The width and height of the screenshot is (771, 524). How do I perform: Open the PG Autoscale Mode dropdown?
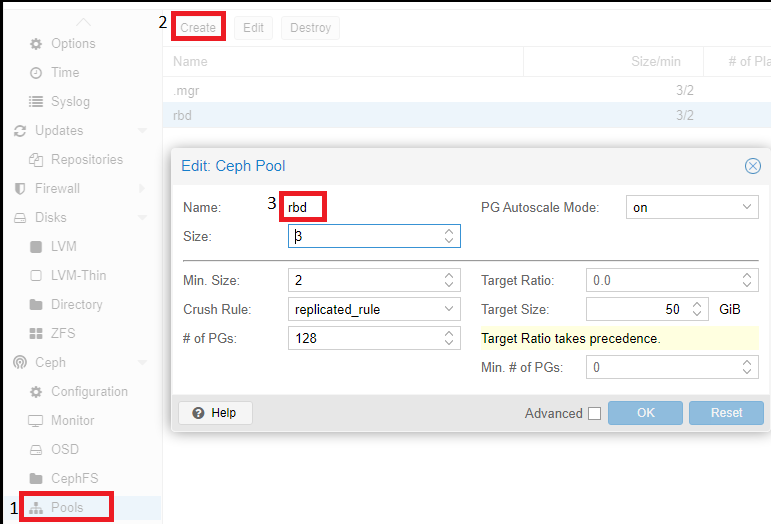click(748, 208)
